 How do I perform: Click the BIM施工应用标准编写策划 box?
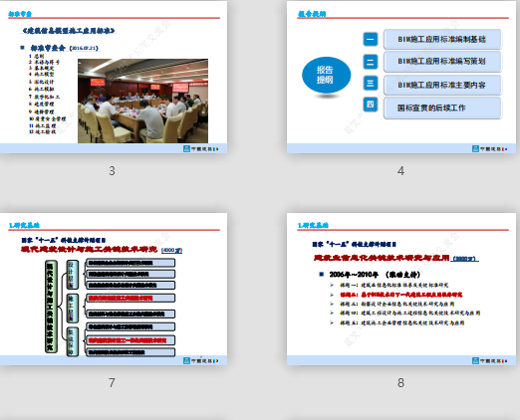[442, 62]
